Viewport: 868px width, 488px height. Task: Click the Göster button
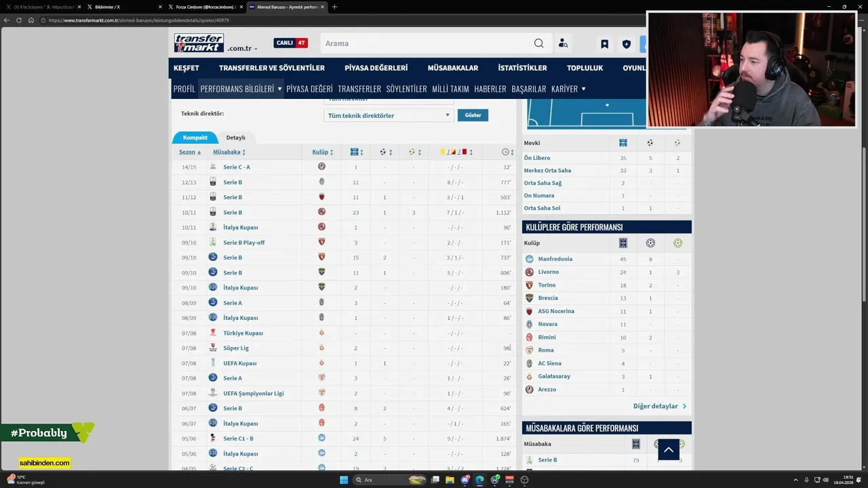pyautogui.click(x=473, y=115)
